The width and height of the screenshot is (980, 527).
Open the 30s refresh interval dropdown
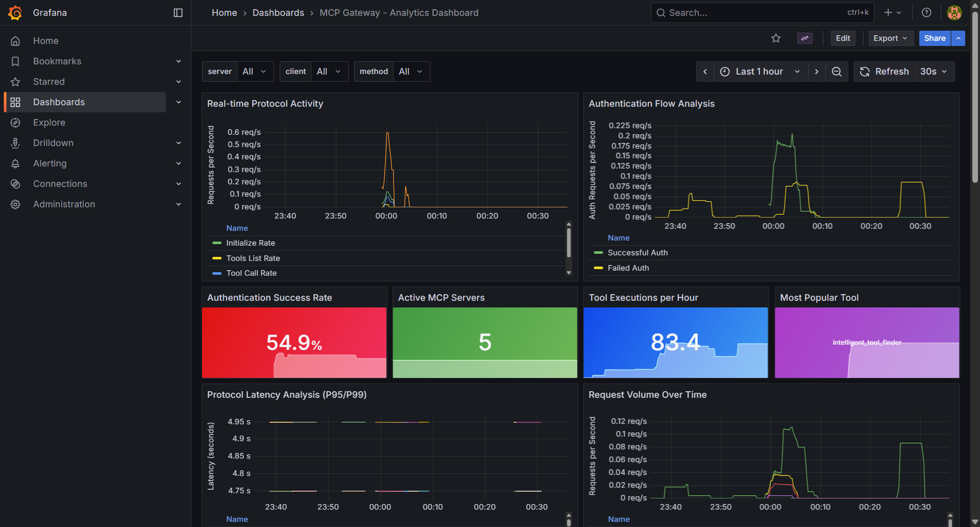[x=933, y=71]
